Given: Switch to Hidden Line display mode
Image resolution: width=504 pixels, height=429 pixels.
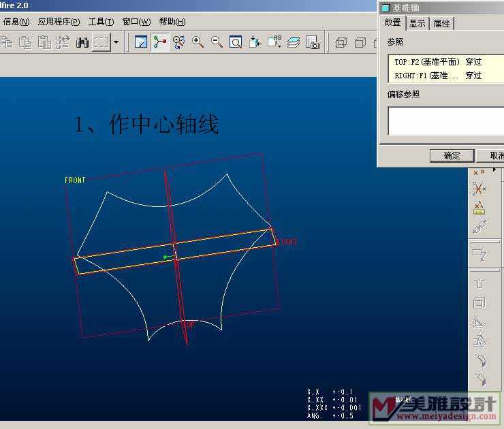Looking at the screenshot, I should pos(360,42).
